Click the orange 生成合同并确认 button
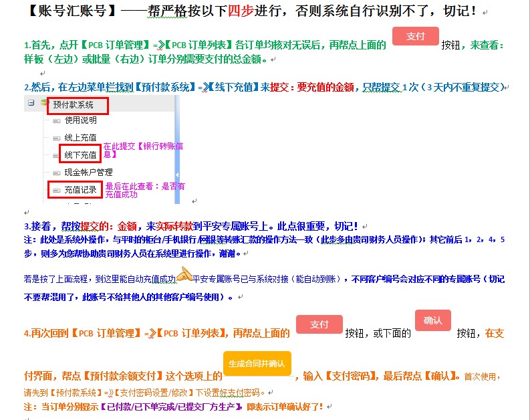The width and height of the screenshot is (530, 420). (x=257, y=364)
